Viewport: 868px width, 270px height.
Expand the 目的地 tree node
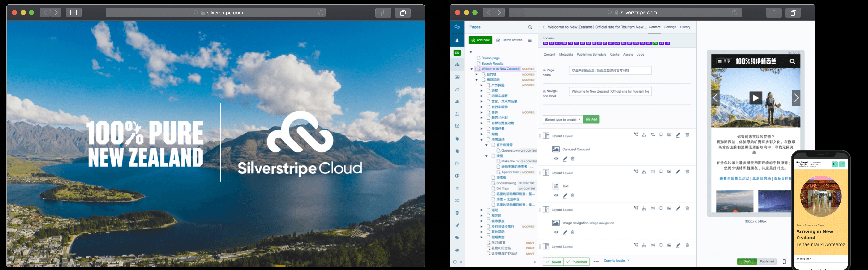click(x=476, y=74)
